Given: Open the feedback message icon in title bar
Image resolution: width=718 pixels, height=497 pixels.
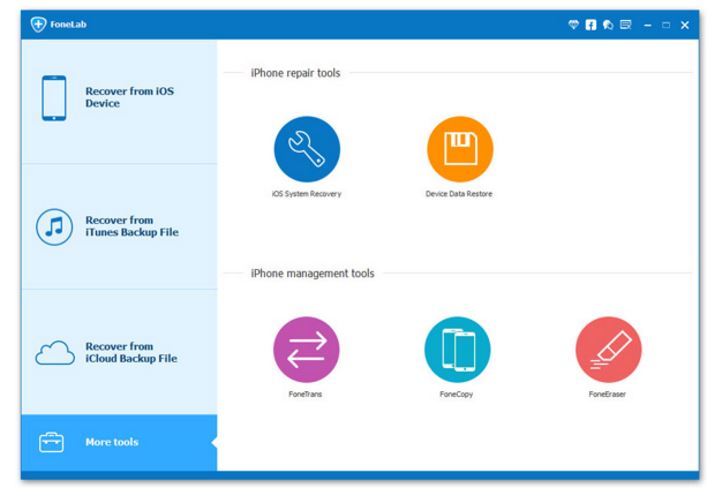Looking at the screenshot, I should [626, 25].
